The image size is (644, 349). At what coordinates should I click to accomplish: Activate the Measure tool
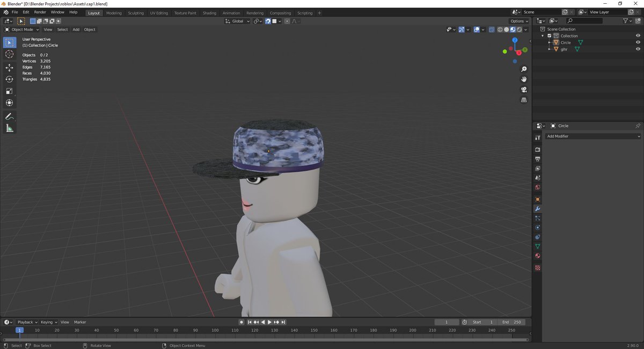pyautogui.click(x=9, y=128)
